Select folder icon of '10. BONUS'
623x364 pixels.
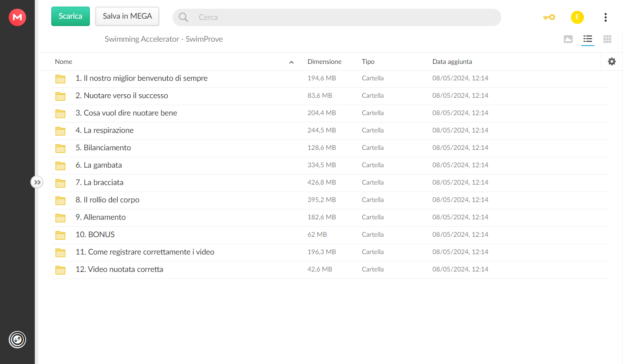60,235
